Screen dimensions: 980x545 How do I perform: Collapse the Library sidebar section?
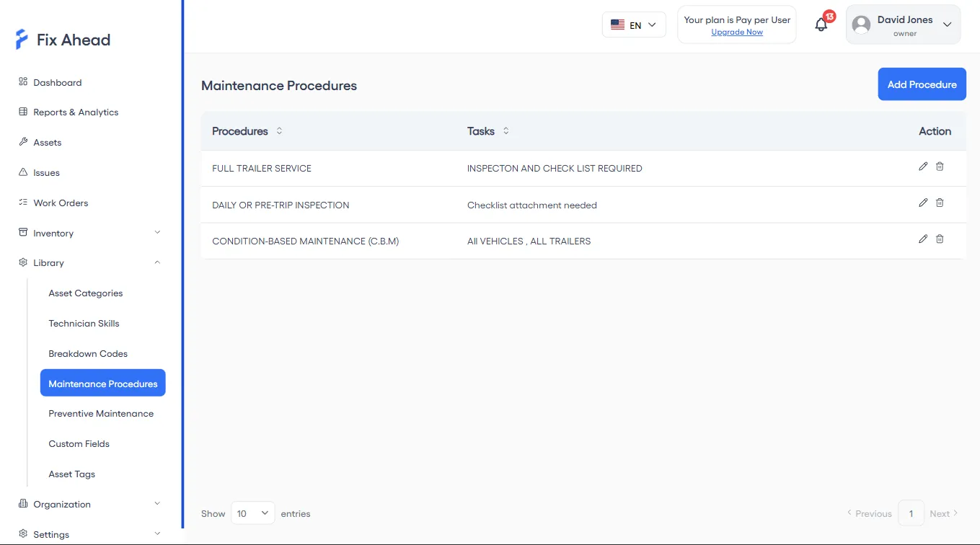157,262
